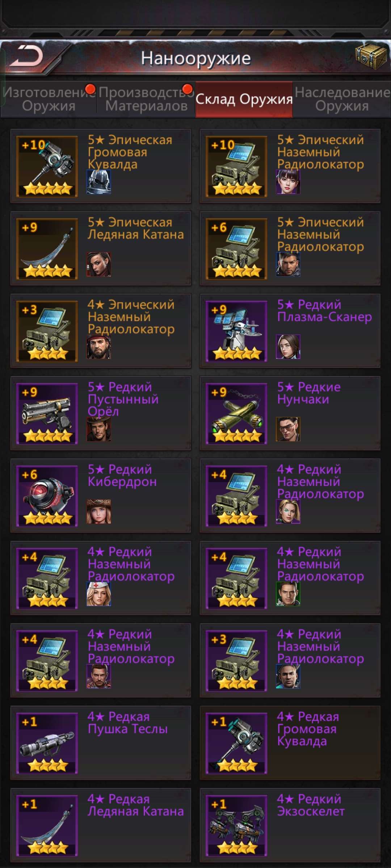Pick the Нунчаки weapon icon
Screen dimensions: 391x868
click(236, 413)
